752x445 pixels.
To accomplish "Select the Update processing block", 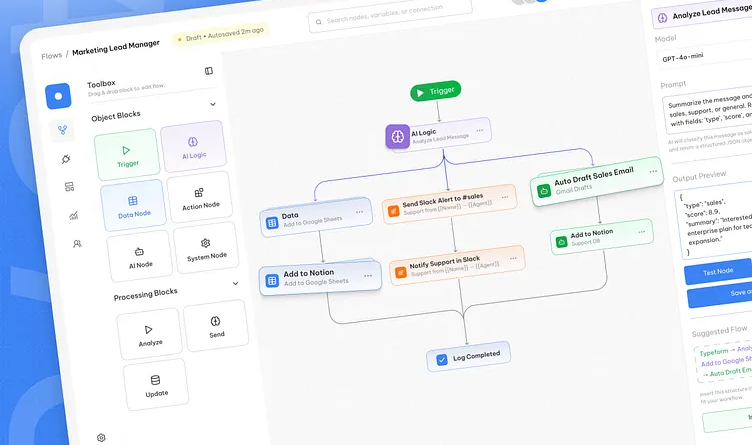I will [x=156, y=385].
